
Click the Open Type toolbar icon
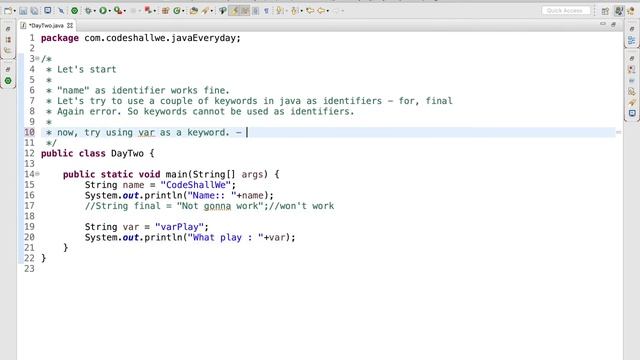click(193, 11)
